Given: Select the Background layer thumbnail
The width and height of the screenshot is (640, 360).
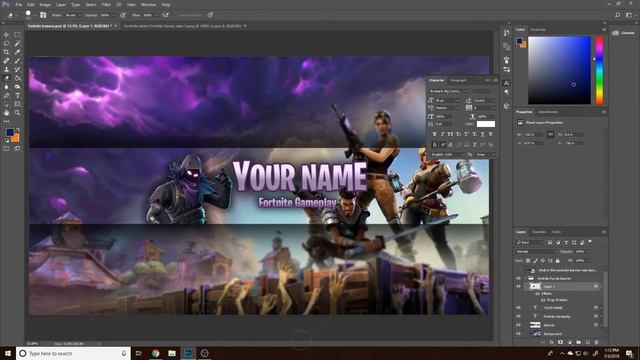Looking at the screenshot, I should (x=535, y=334).
